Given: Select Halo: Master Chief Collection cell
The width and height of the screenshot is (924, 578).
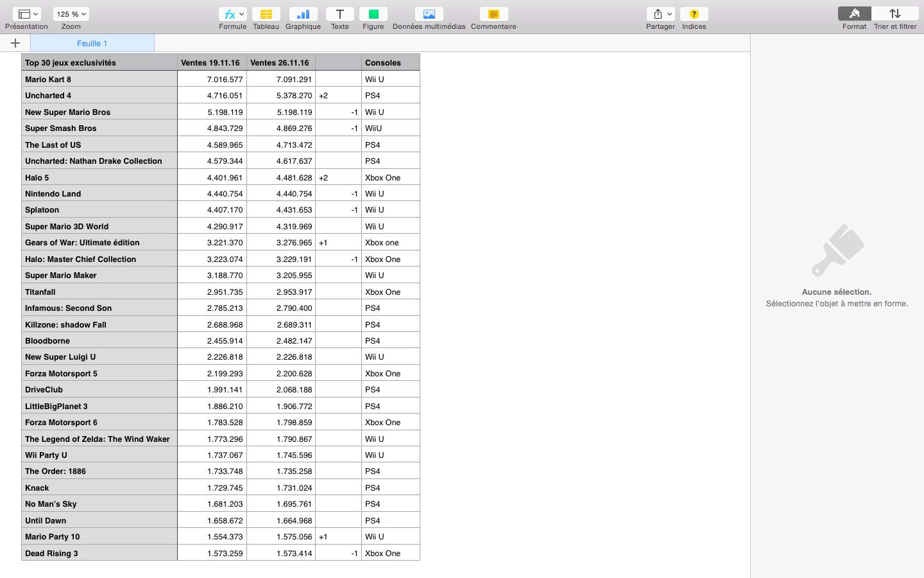Looking at the screenshot, I should tap(99, 259).
